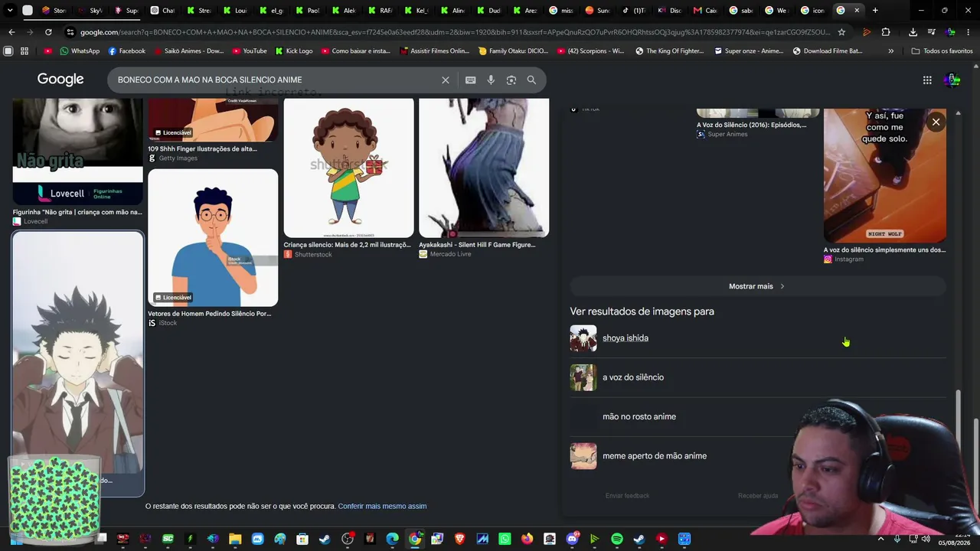Bookmark this page with the star icon
The width and height of the screenshot is (980, 551).
pyautogui.click(x=841, y=32)
